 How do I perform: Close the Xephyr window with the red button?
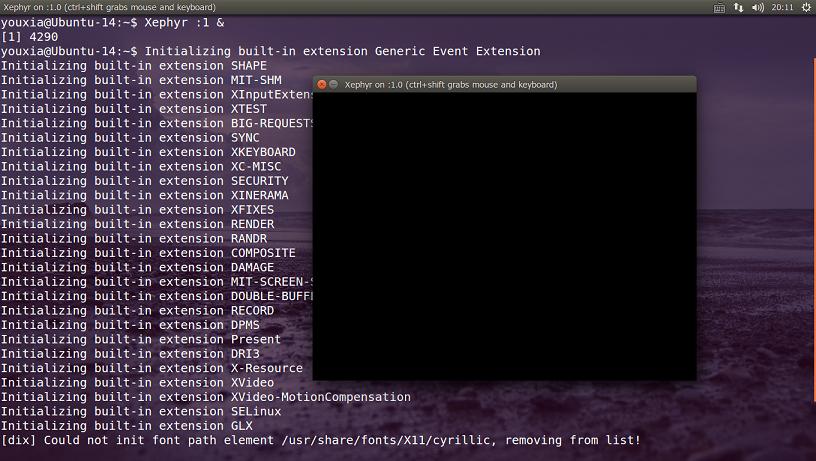[322, 84]
